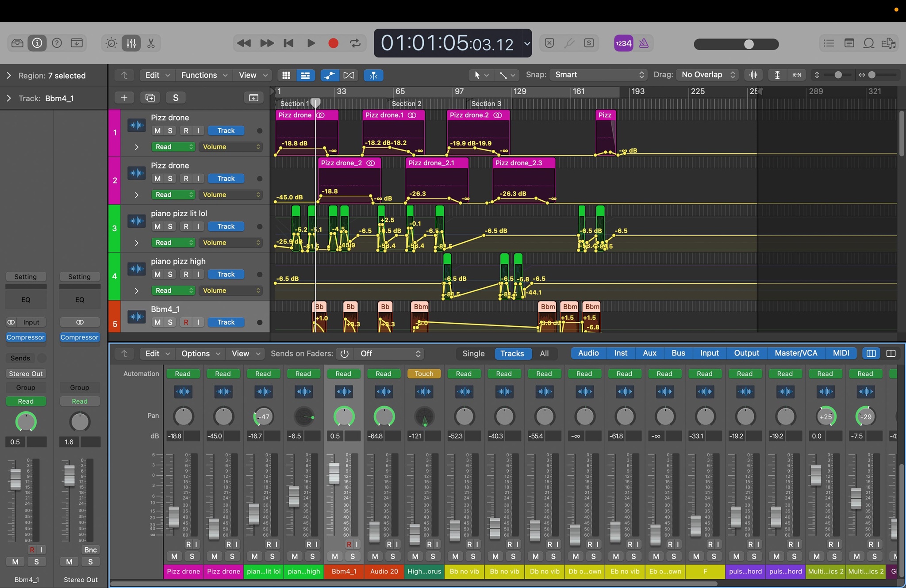Click the EQ display on Stereo Out inspector strip
The width and height of the screenshot is (906, 588).
click(80, 299)
